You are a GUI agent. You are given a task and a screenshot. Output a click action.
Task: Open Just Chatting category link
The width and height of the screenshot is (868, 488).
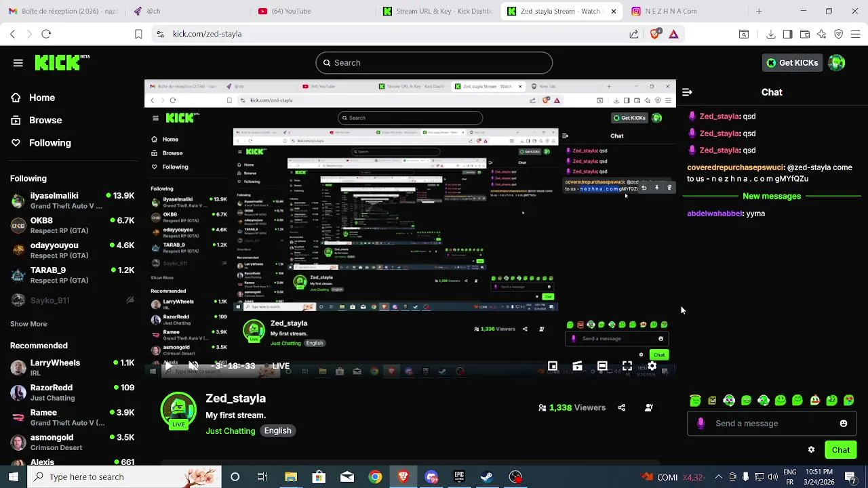click(231, 431)
